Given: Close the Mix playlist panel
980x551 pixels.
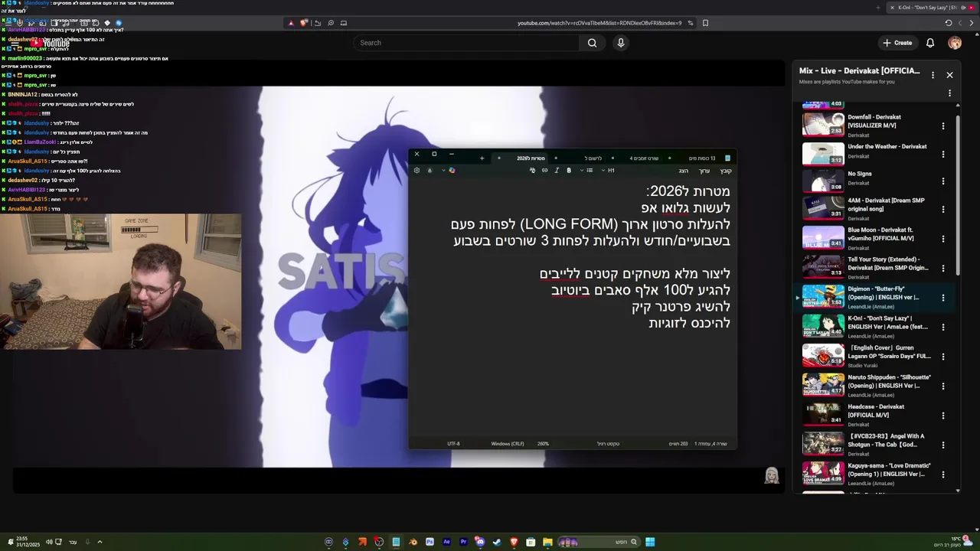Looking at the screenshot, I should pos(949,75).
